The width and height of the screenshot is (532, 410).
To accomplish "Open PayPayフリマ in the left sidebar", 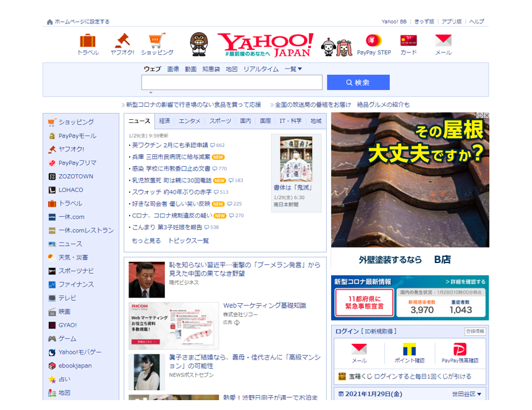I will pyautogui.click(x=77, y=163).
